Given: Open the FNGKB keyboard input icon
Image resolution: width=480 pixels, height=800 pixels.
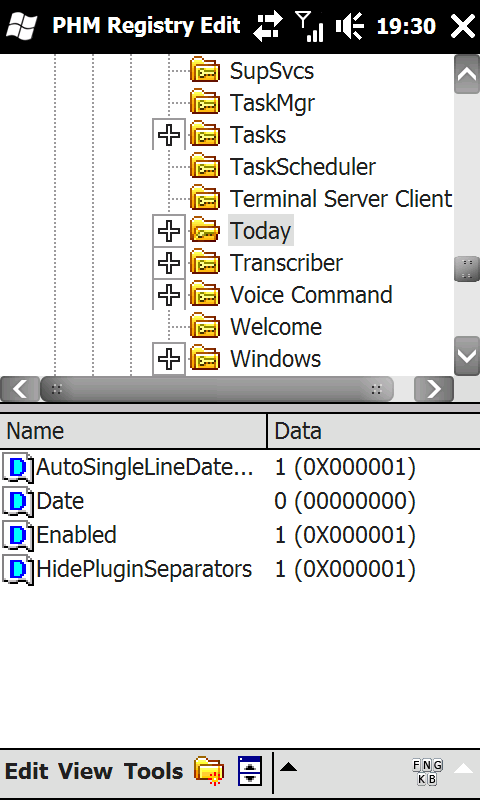Looking at the screenshot, I should [x=427, y=772].
